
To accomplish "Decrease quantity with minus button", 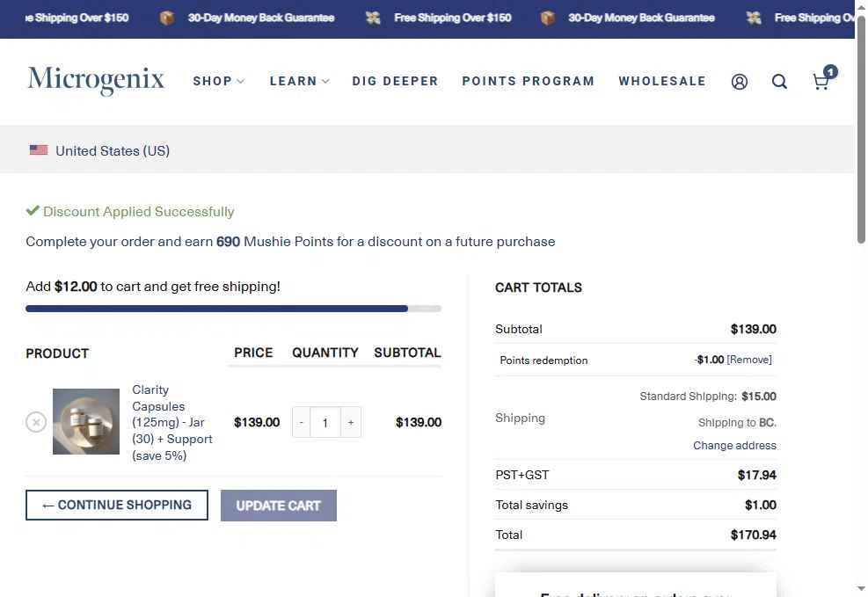I will 301,422.
